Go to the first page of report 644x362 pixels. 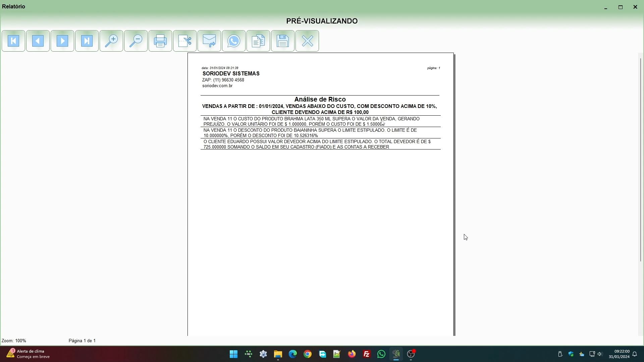(x=13, y=41)
